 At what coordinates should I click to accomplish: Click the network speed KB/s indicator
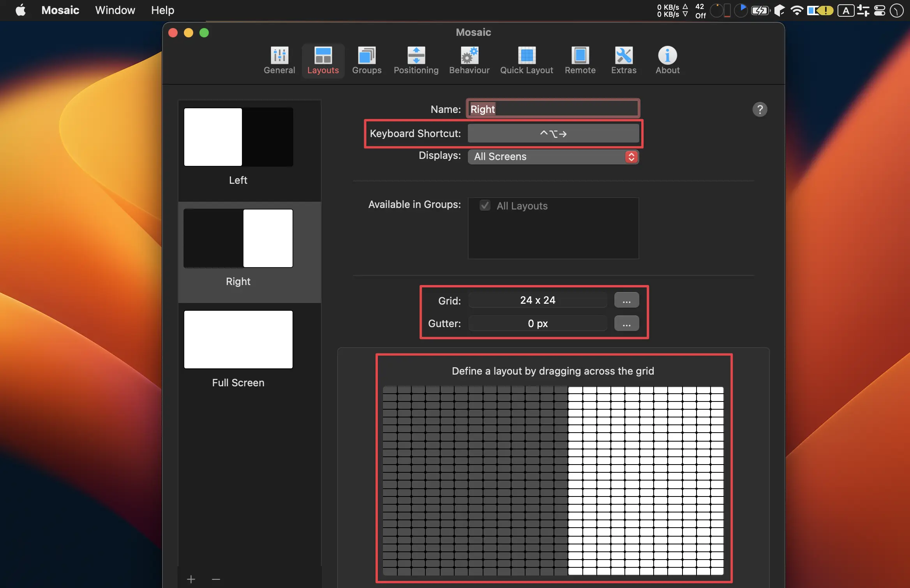pos(672,11)
